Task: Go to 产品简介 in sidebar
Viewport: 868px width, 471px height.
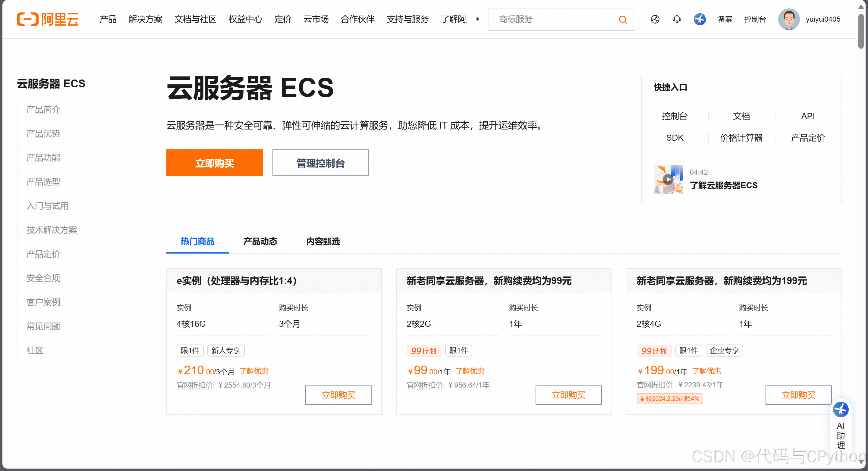Action: pos(43,109)
